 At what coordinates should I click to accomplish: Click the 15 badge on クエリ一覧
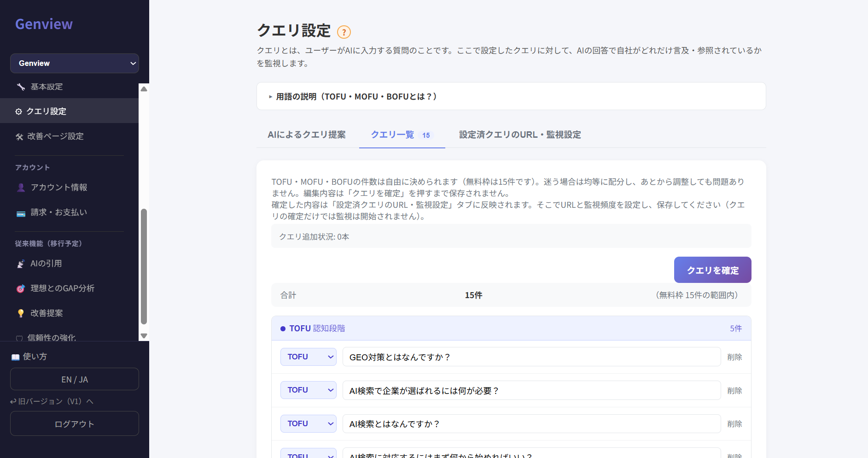pos(426,135)
